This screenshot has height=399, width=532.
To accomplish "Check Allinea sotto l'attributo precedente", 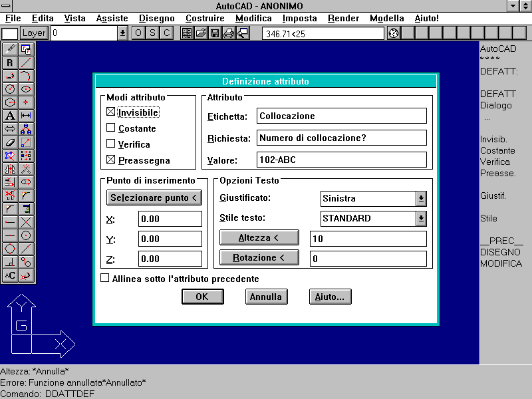I will click(x=105, y=278).
